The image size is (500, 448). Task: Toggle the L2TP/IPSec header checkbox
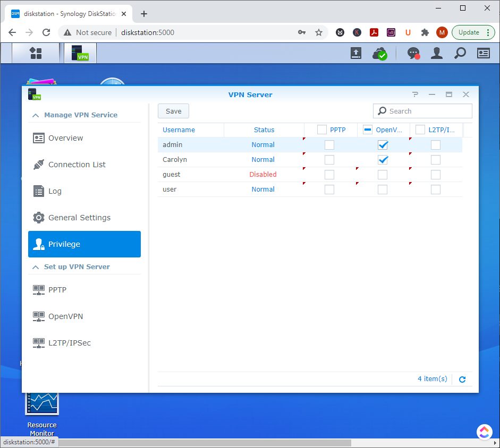(x=420, y=130)
